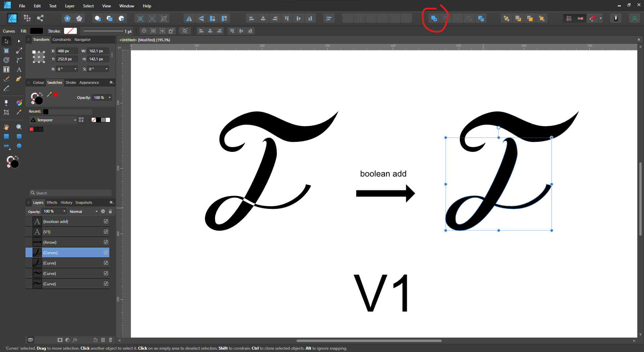Switch to the Stroke tab
The image size is (644, 352).
[71, 82]
